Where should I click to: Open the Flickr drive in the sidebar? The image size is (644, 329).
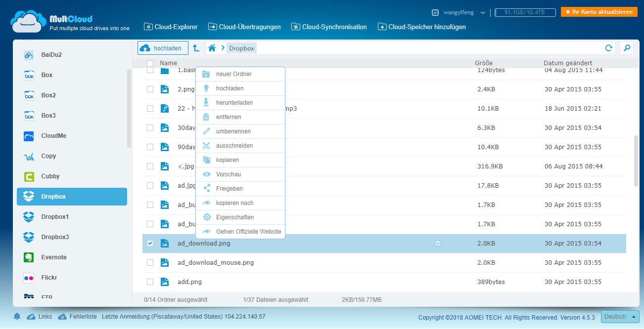[49, 278]
